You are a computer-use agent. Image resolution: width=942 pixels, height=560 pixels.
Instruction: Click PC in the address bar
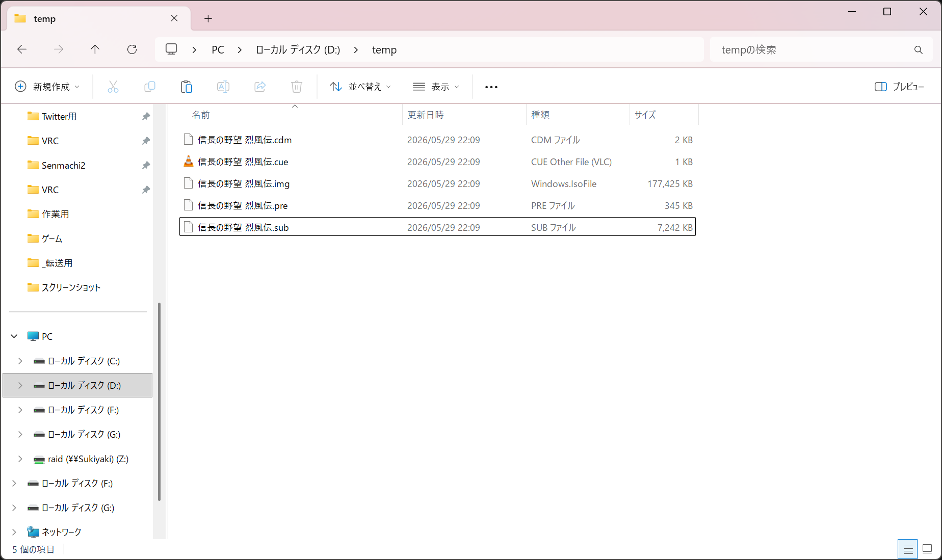218,50
